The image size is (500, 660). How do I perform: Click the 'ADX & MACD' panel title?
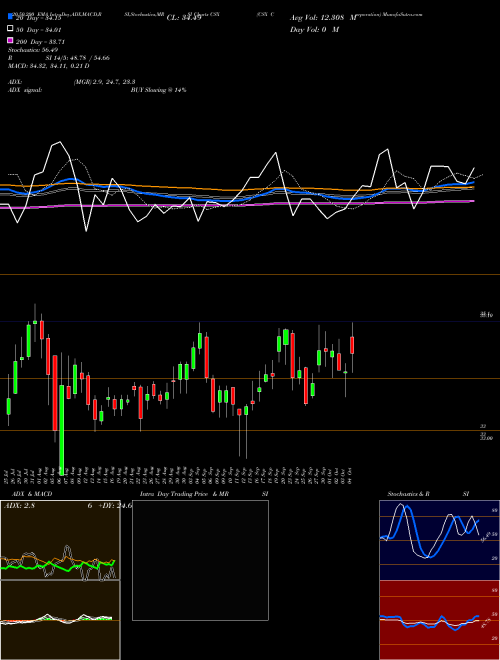click(x=32, y=494)
